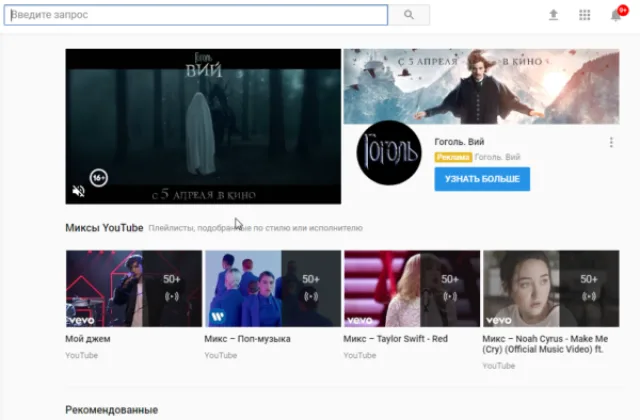Open the notifications bell
This screenshot has height=420, width=640.
coord(616,15)
